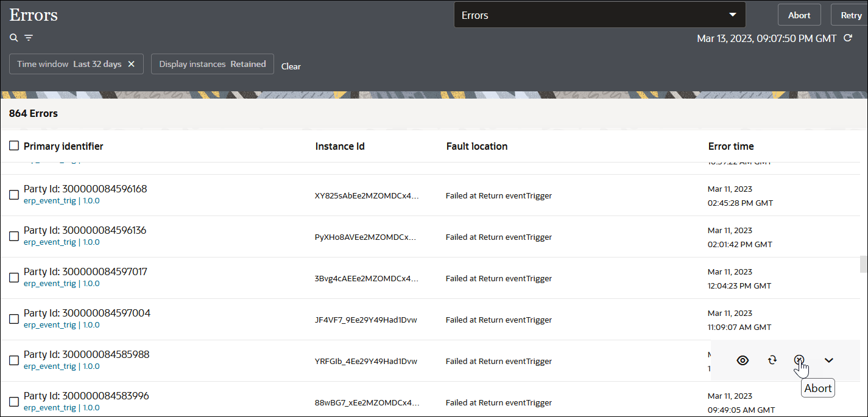Open the search magnifier icon

point(14,38)
